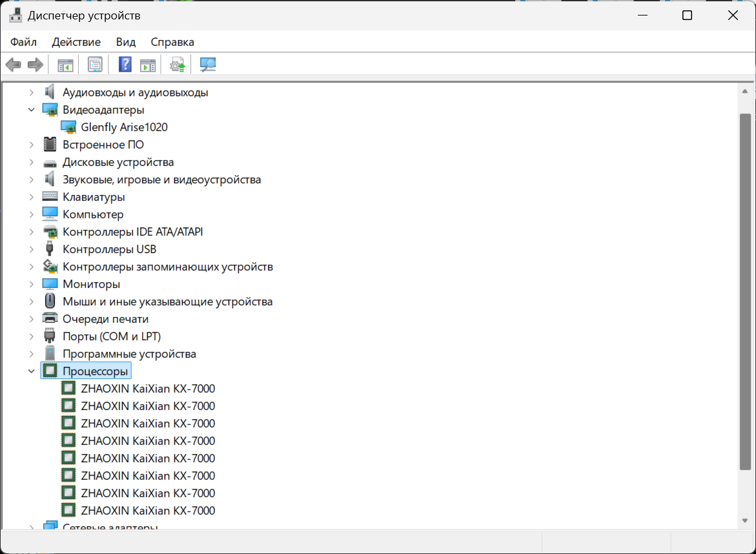This screenshot has width=756, height=554.
Task: Click the Back arrow toolbar icon
Action: (x=14, y=65)
